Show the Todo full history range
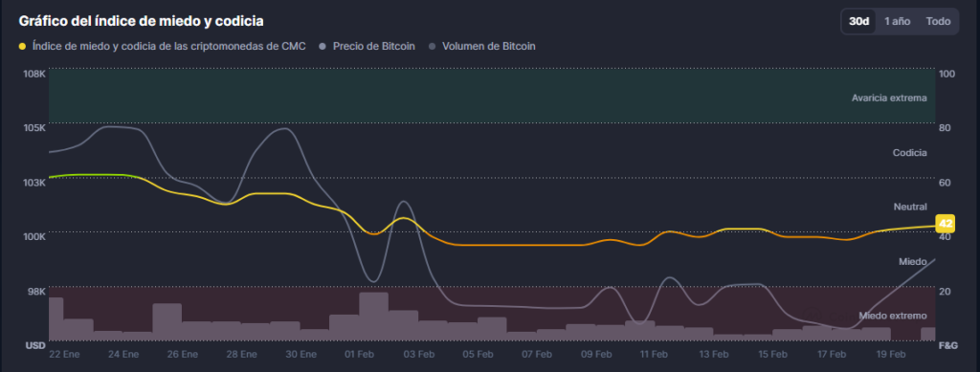 [x=938, y=21]
